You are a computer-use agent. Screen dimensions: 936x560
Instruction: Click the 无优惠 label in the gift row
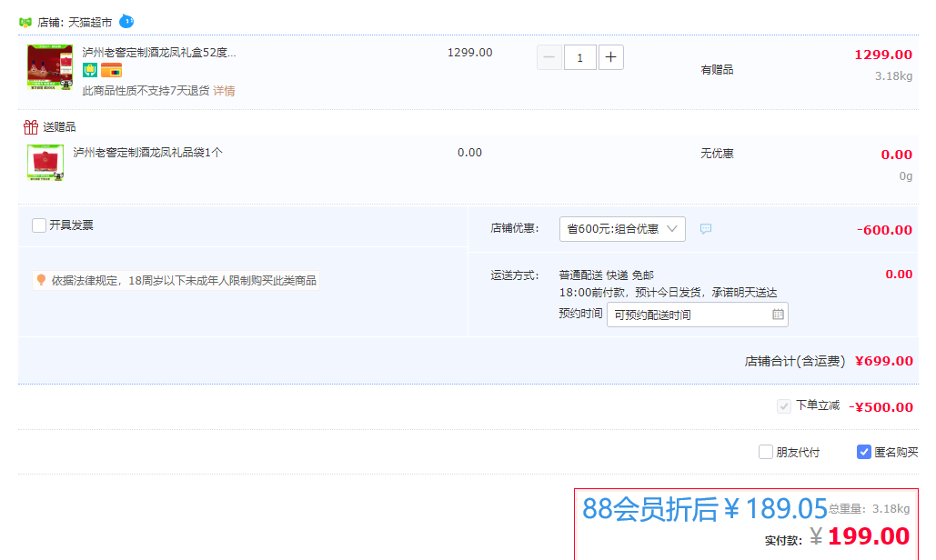pyautogui.click(x=717, y=154)
